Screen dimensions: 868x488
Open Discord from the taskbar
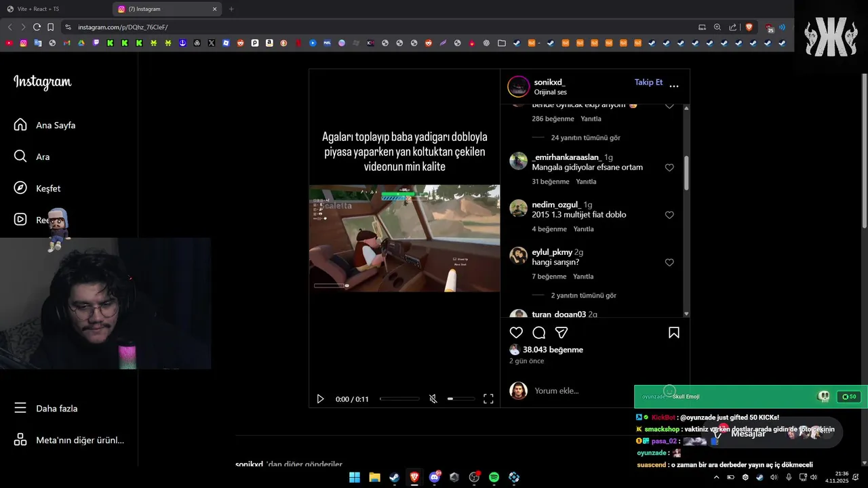click(435, 477)
